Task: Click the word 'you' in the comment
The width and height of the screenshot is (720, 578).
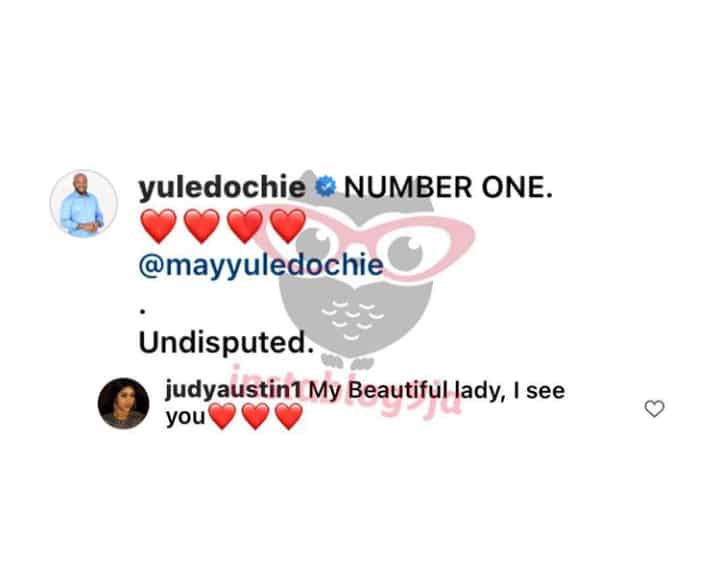Action: pos(186,418)
